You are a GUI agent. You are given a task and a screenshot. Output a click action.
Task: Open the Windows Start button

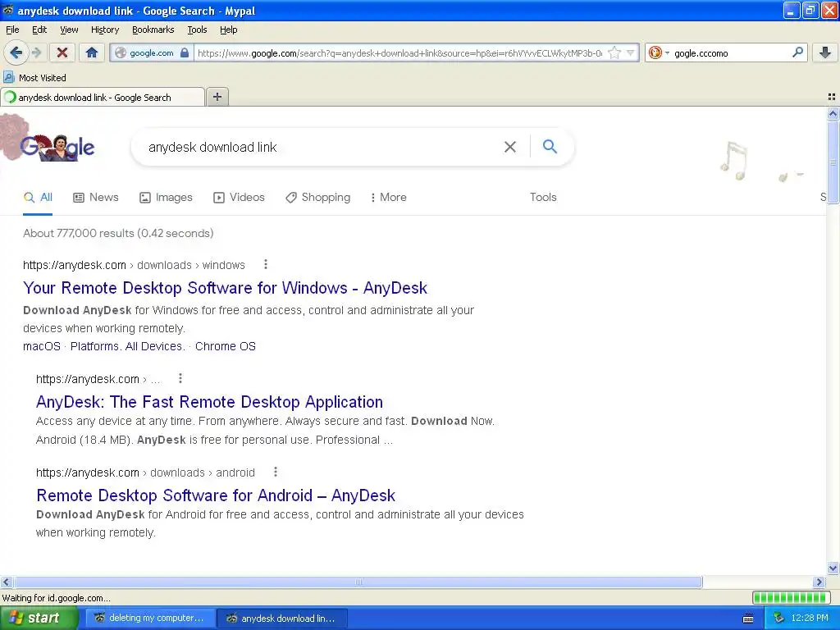tap(39, 618)
